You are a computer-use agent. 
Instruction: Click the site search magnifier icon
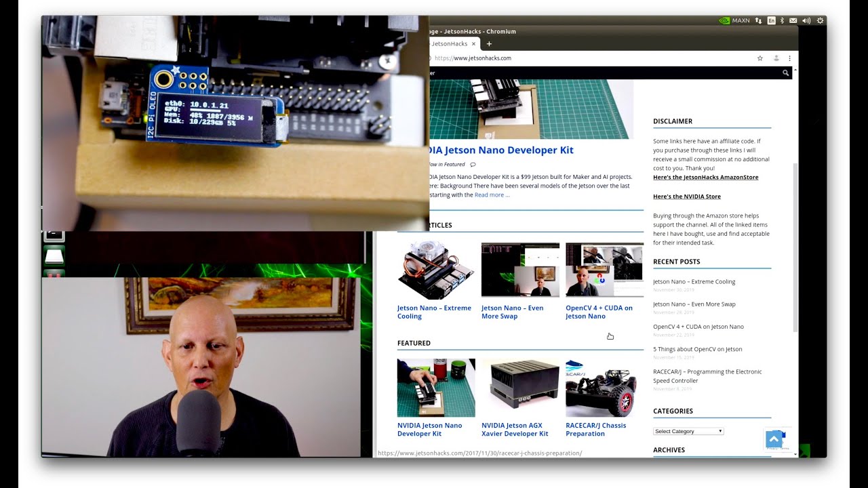[786, 73]
